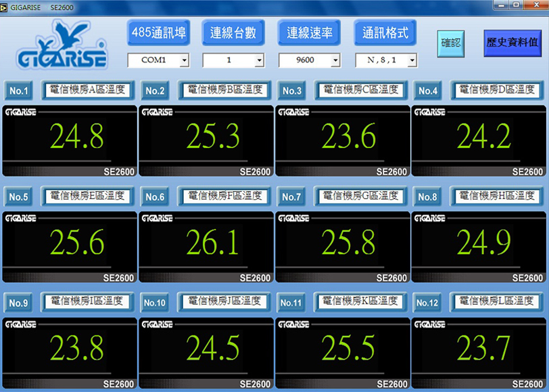Screen dimensions: 549x392
Task: Edit the 電信機房C區溫度 name field
Action: [361, 90]
